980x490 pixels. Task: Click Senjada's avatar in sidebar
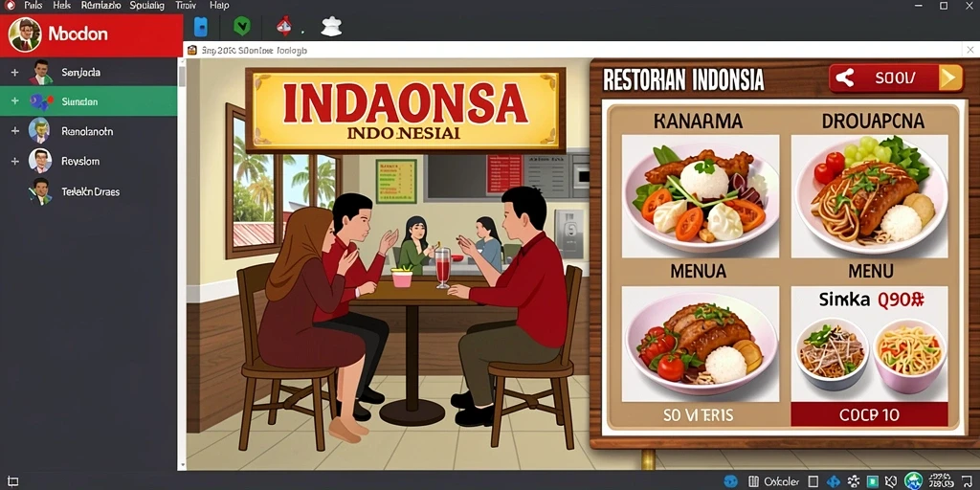[40, 73]
